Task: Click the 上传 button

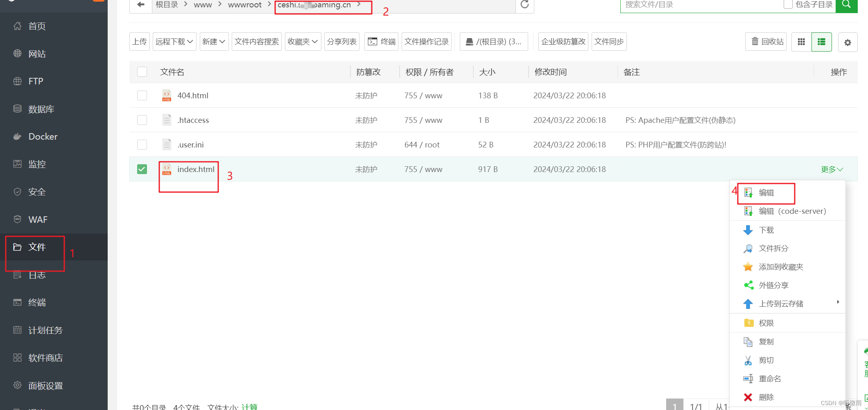Action: pyautogui.click(x=140, y=42)
